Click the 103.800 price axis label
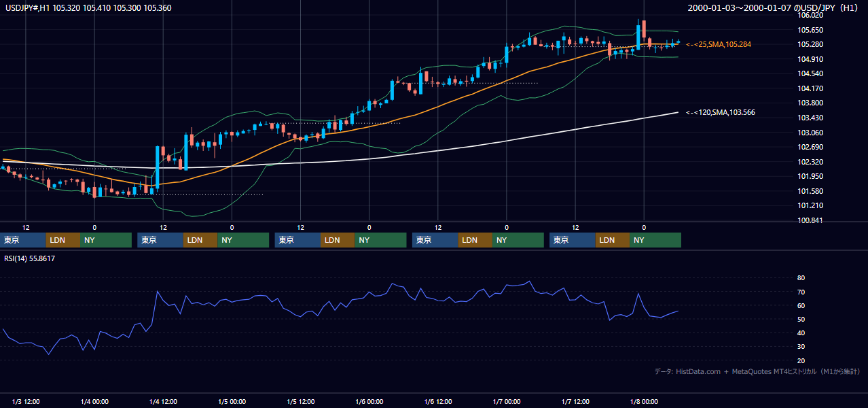868x408 pixels. click(x=811, y=103)
